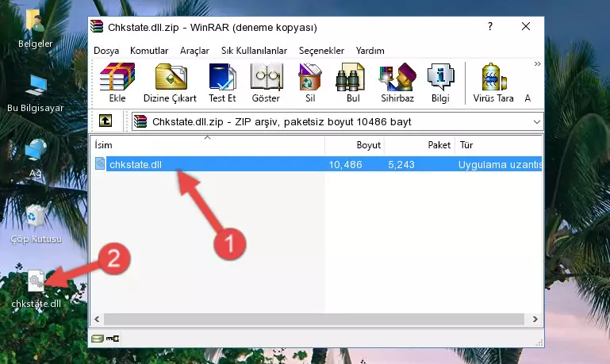Screen dimensions: 610x364
Task: Open the address bar dropdown arrow
Action: point(536,122)
